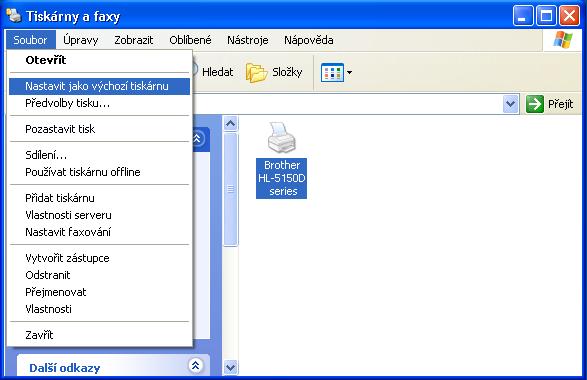The height and width of the screenshot is (380, 587).
Task: Open the Views icon dropdown in toolbar
Action: (x=336, y=72)
